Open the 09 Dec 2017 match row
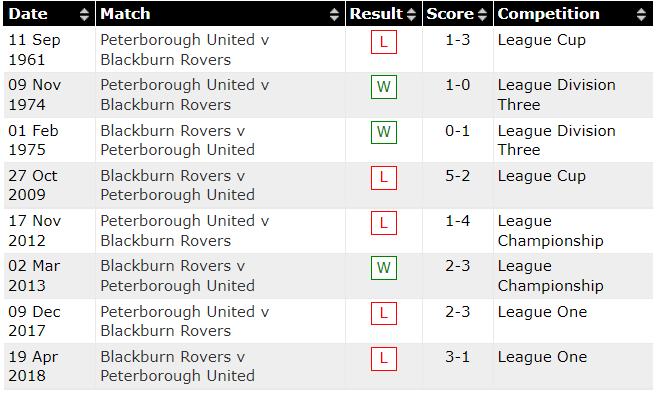The image size is (662, 394). point(328,321)
